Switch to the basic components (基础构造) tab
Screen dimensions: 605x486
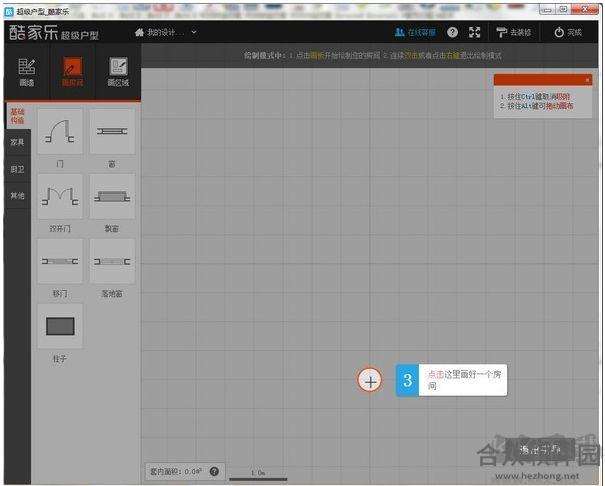tap(17, 116)
